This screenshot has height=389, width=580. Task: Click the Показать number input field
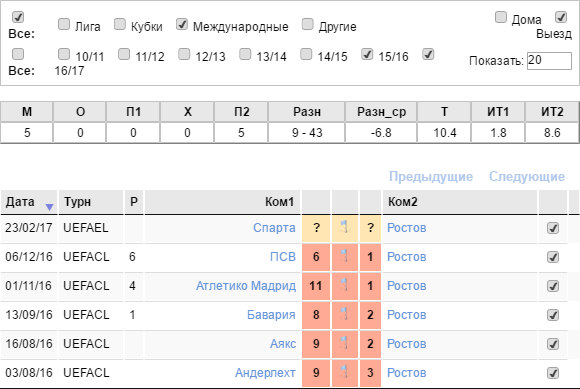click(x=549, y=61)
